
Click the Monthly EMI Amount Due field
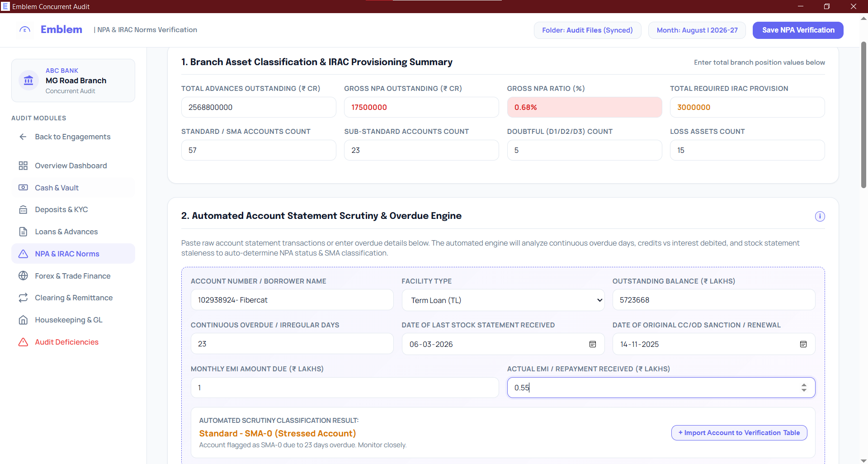(344, 388)
